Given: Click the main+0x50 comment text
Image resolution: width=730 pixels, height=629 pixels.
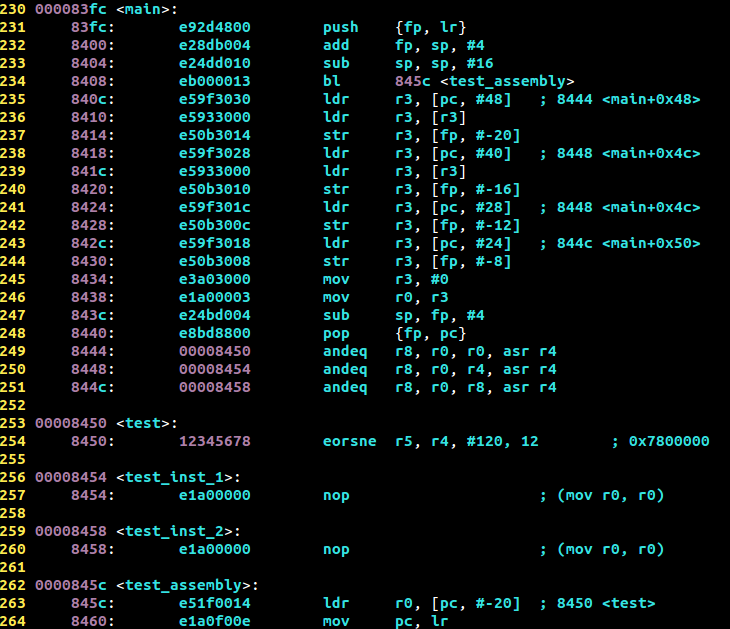Looking at the screenshot, I should click(x=629, y=243).
